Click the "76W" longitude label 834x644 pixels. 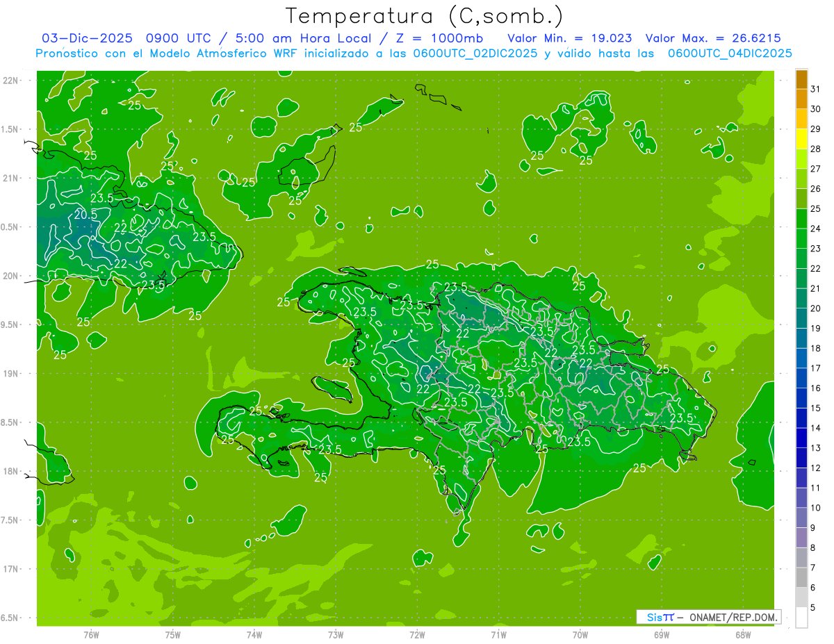point(91,635)
